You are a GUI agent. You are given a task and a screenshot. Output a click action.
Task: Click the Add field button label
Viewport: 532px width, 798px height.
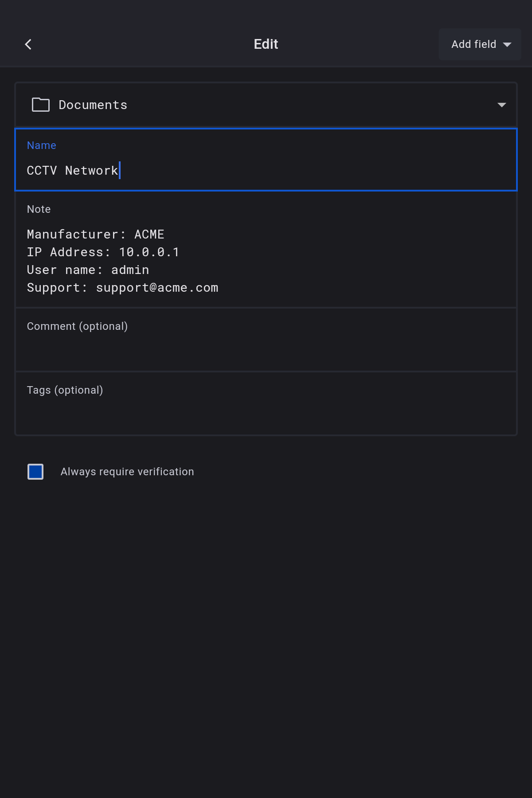[x=473, y=44]
